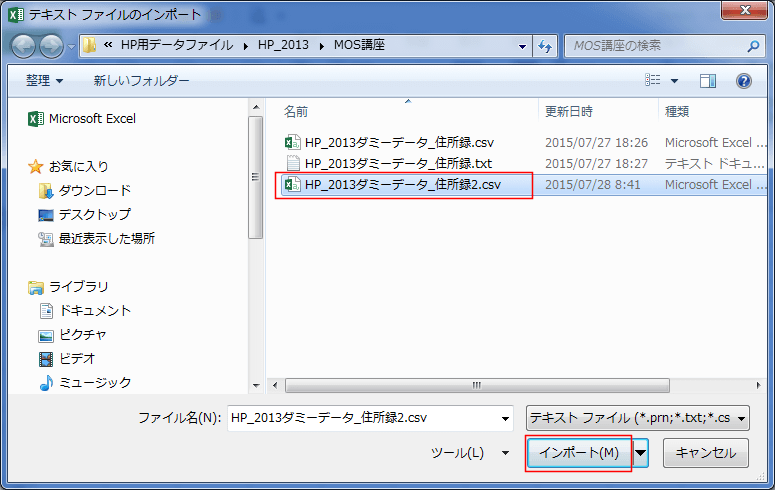The width and height of the screenshot is (775, 490).
Task: Click the ピクチャ image icon
Action: click(45, 336)
